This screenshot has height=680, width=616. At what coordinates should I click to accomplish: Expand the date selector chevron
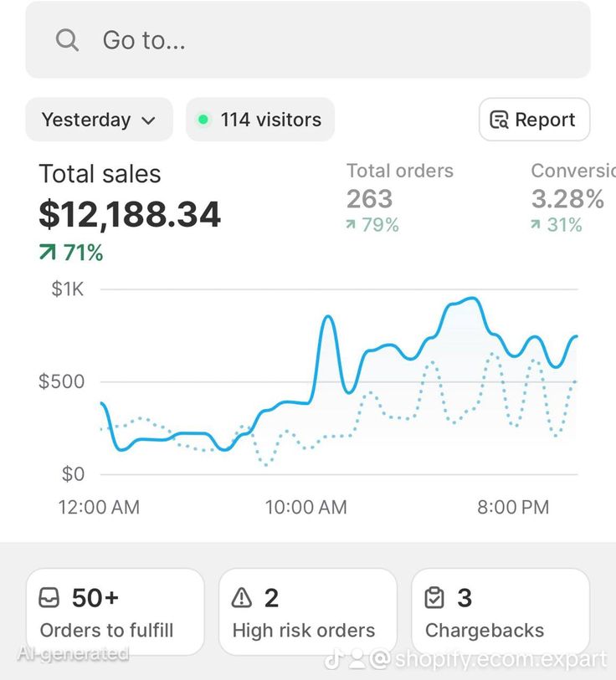150,120
